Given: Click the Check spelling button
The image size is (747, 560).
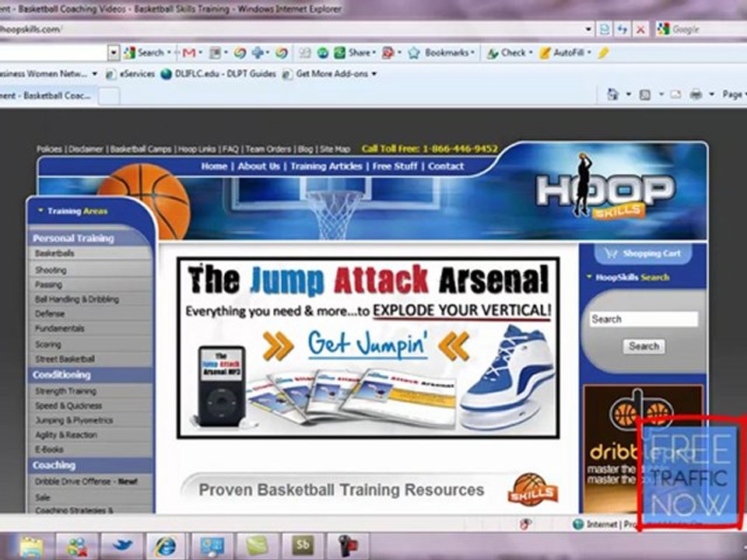Looking at the screenshot, I should 506,53.
